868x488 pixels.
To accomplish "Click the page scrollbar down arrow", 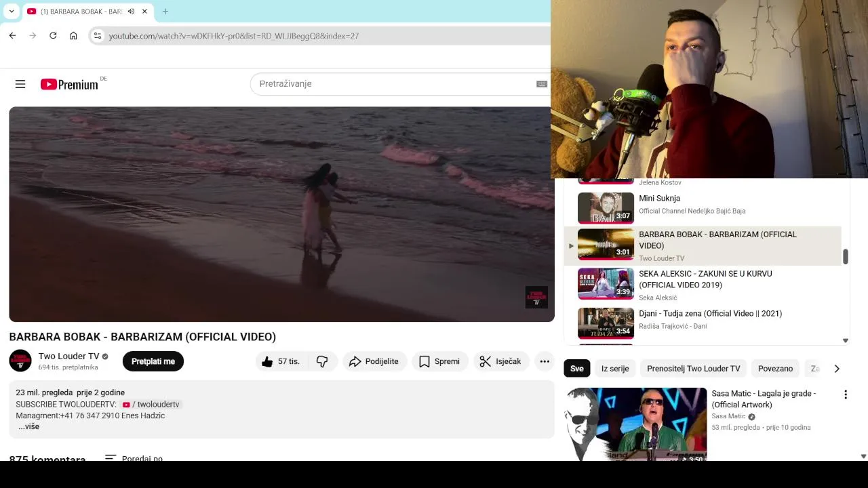I will (x=863, y=456).
